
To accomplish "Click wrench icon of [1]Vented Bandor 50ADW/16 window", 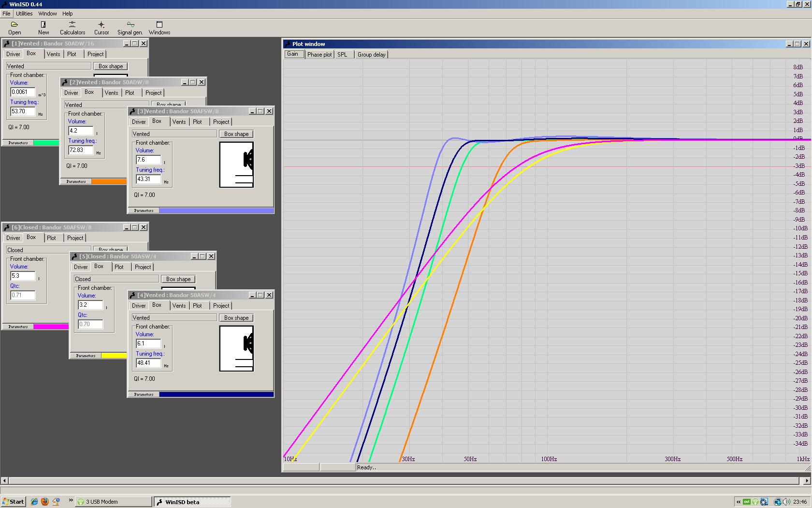I will (x=7, y=44).
